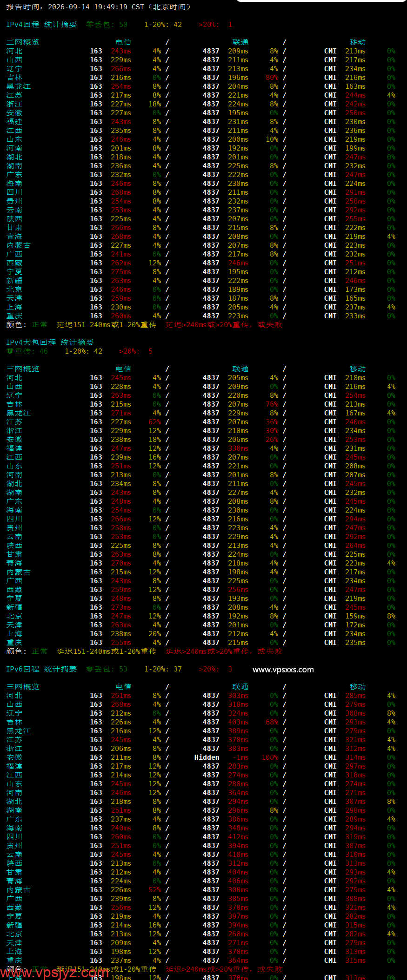The height and width of the screenshot is (980, 407).
Task: Click the 291ms CMI latency in 四川 row
Action: 355,192
